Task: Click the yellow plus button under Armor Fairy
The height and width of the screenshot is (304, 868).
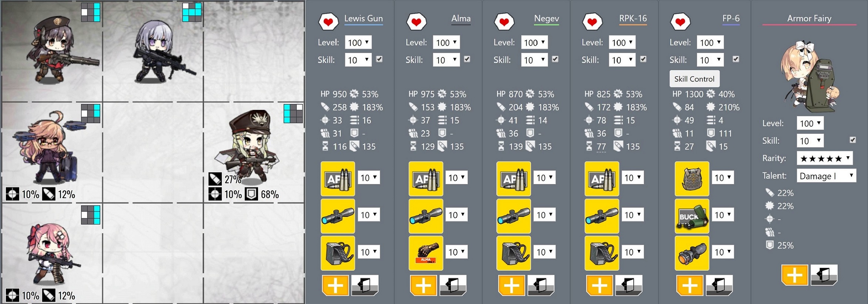Action: 795,275
